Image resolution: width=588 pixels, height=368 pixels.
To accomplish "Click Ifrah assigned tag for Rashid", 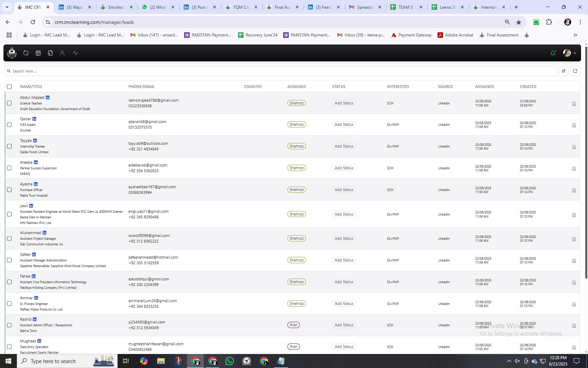I will click(x=293, y=325).
